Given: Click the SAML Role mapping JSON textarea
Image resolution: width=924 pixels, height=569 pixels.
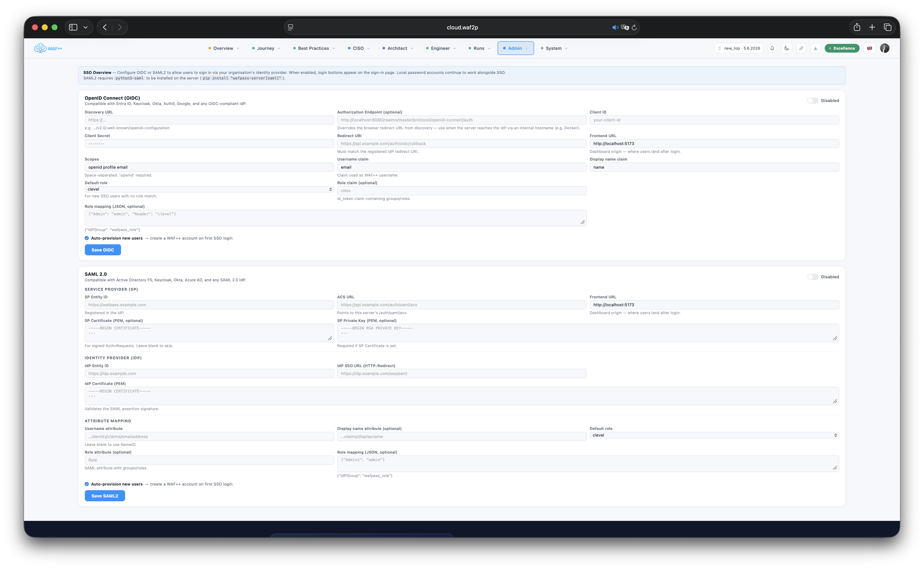Looking at the screenshot, I should point(588,464).
